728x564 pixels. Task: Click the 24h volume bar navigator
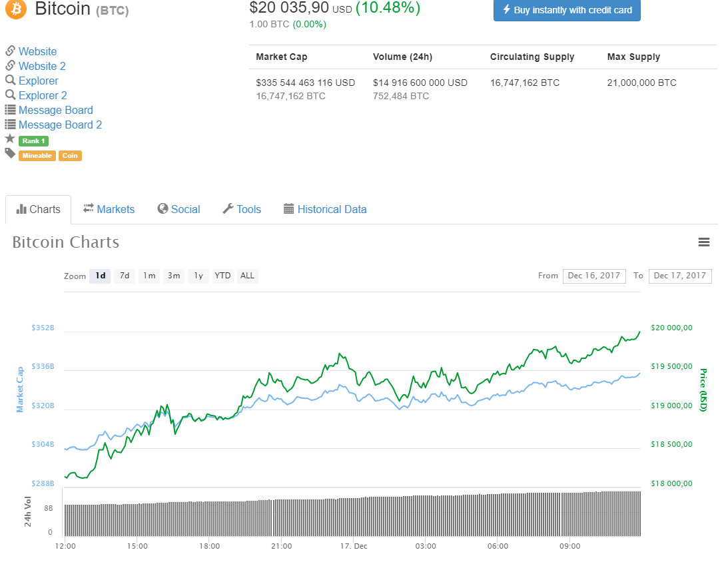352,513
